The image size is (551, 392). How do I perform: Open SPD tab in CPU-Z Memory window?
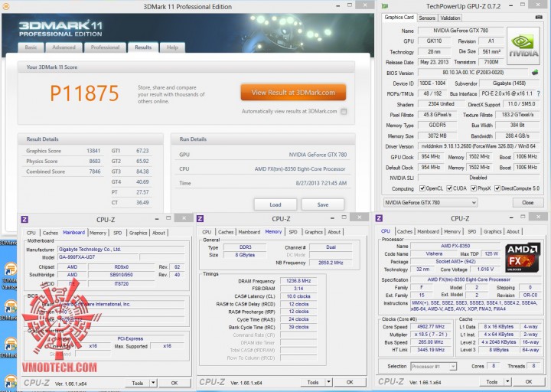293,232
